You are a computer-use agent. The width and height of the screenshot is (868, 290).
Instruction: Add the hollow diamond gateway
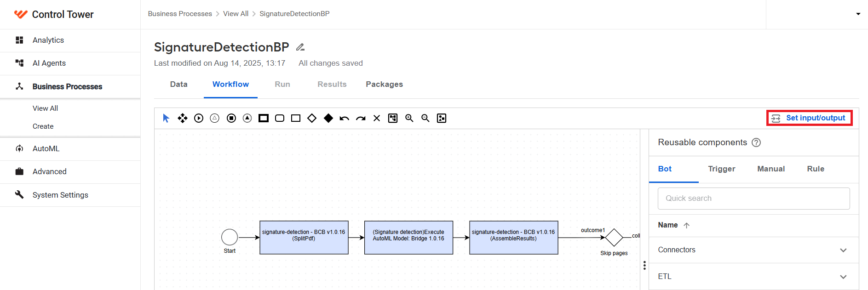pyautogui.click(x=312, y=118)
